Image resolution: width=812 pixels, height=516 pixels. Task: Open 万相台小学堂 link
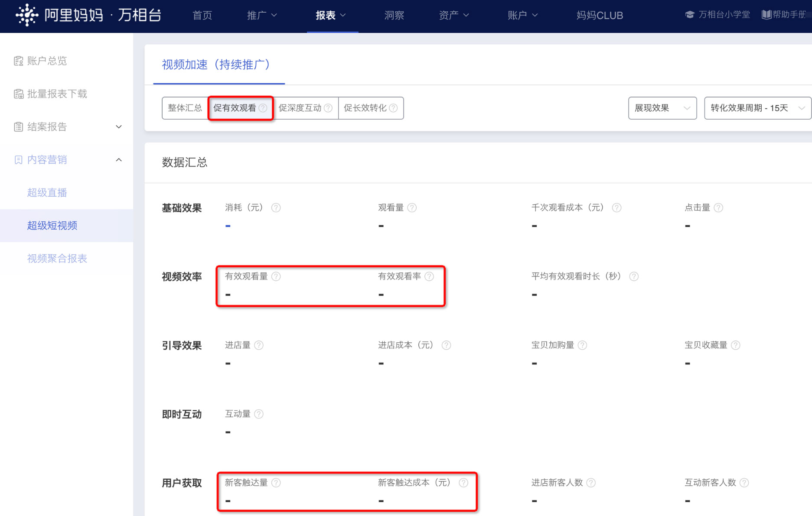pyautogui.click(x=717, y=14)
